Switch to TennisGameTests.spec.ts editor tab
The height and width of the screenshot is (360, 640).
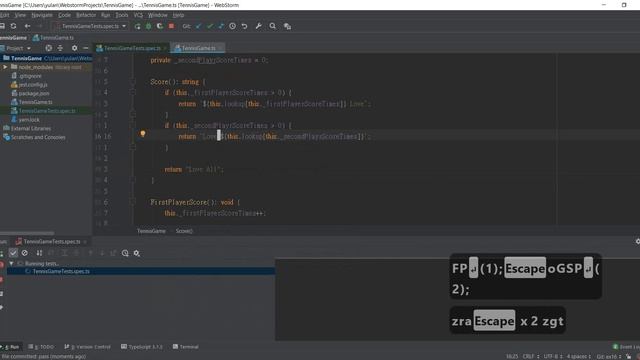point(131,48)
